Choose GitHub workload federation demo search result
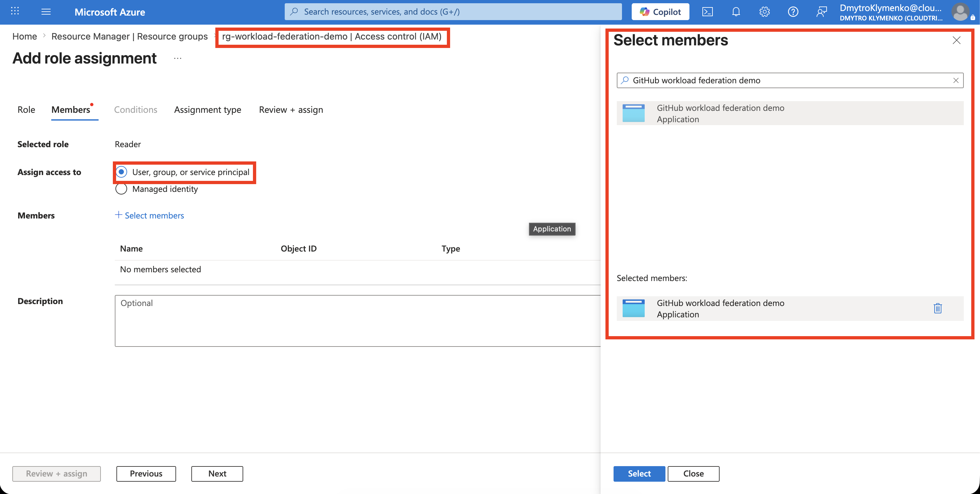The width and height of the screenshot is (980, 494). click(x=790, y=113)
